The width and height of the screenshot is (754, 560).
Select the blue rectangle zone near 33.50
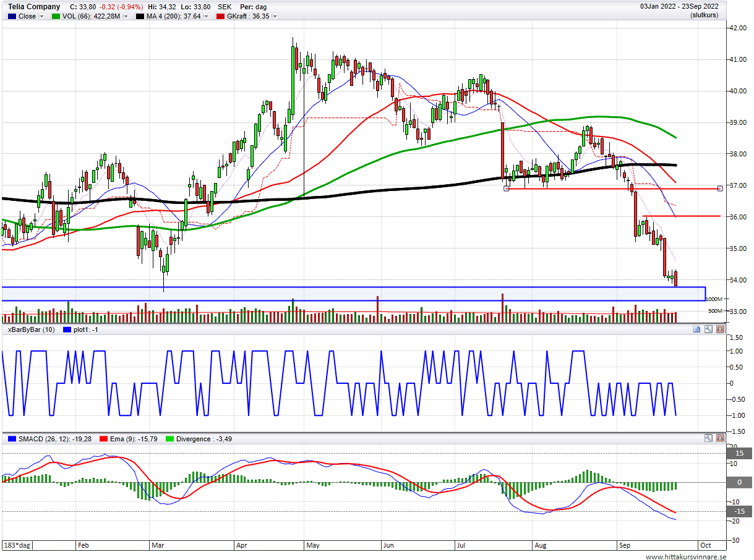(354, 294)
